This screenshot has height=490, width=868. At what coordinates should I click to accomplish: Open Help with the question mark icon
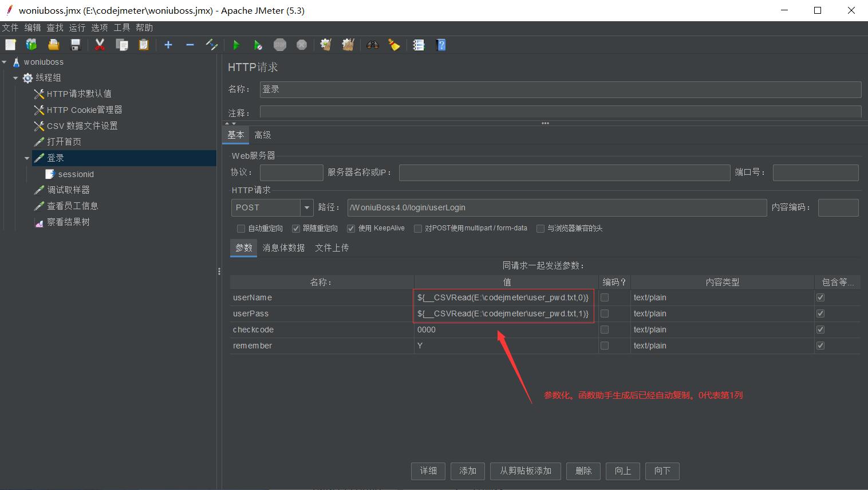pyautogui.click(x=440, y=45)
